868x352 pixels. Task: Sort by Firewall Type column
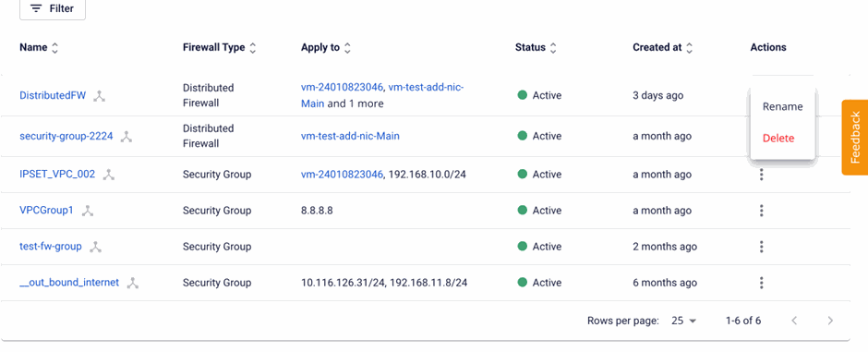[x=252, y=48]
